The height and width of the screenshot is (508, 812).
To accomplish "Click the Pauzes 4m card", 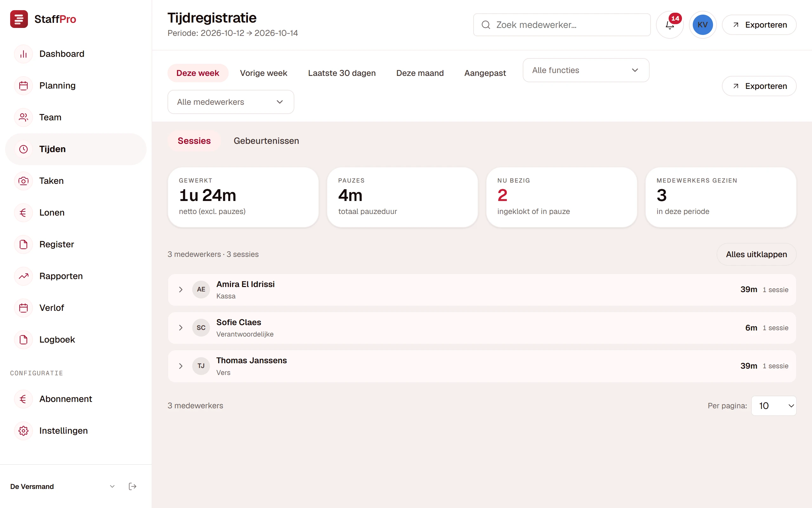I will (x=402, y=197).
